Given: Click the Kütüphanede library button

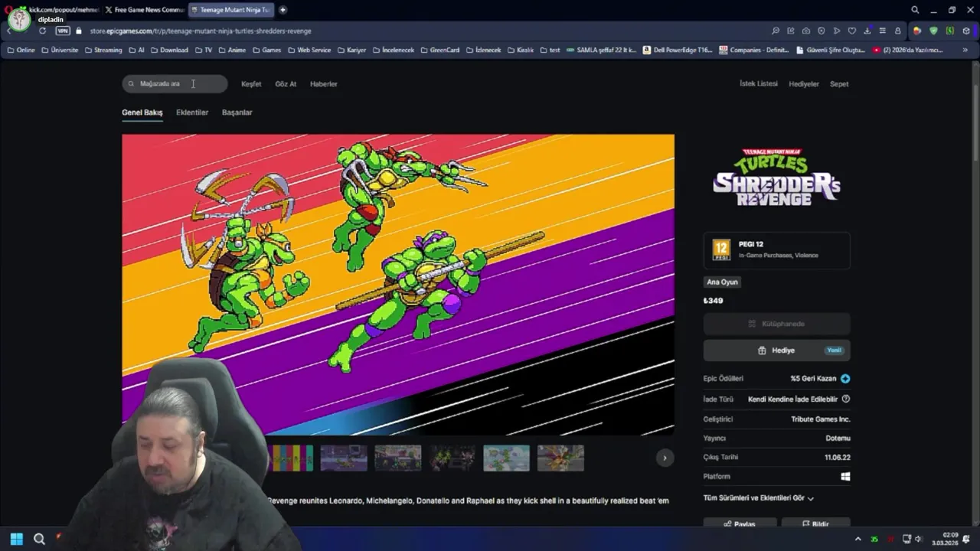Looking at the screenshot, I should click(776, 324).
